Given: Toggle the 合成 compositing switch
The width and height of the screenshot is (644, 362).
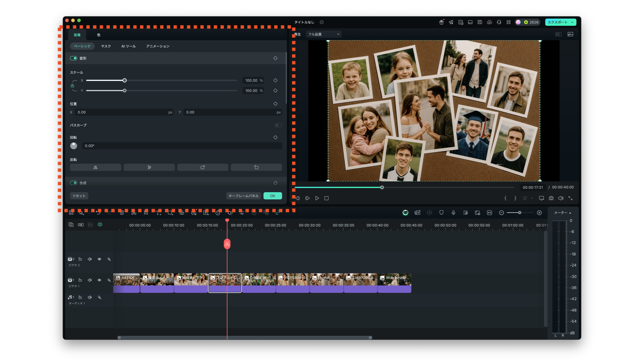Looking at the screenshot, I should pyautogui.click(x=73, y=183).
